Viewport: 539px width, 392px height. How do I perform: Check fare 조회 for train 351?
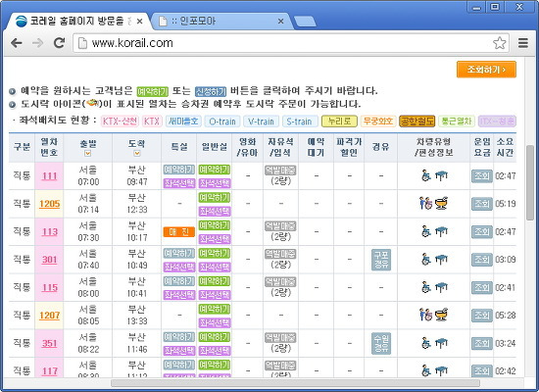coord(481,343)
